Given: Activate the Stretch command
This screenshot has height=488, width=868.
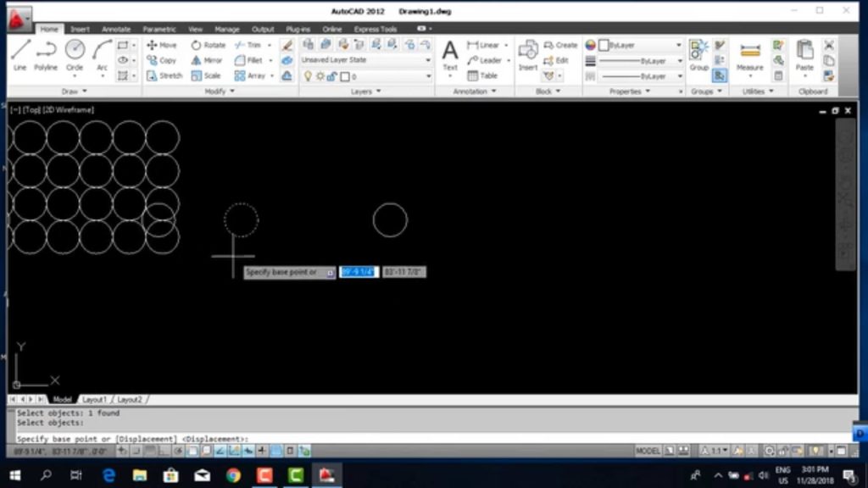Looking at the screenshot, I should [x=164, y=75].
